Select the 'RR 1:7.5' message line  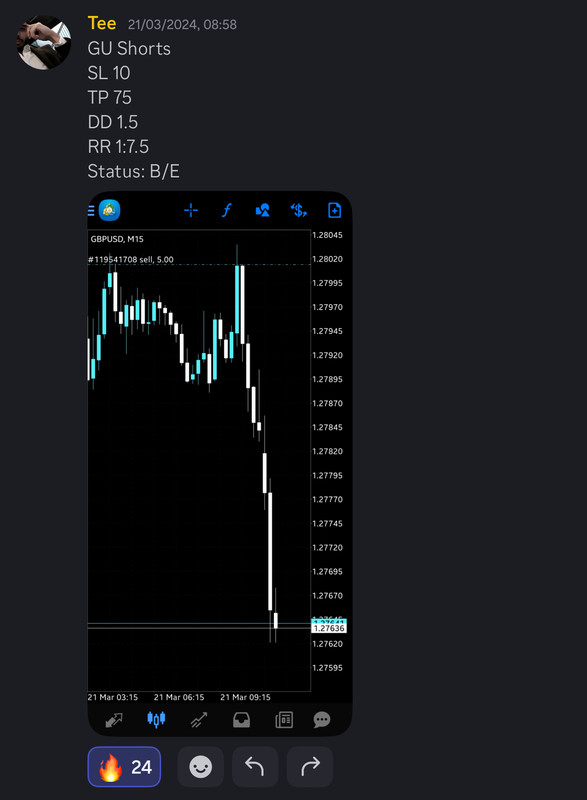click(118, 147)
